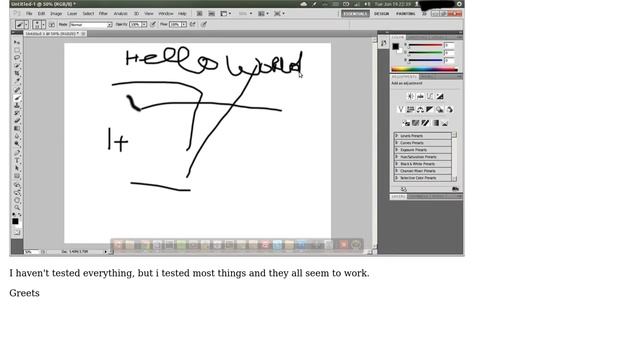Open the Brush Preset picker
The image size is (640, 360).
39,24
